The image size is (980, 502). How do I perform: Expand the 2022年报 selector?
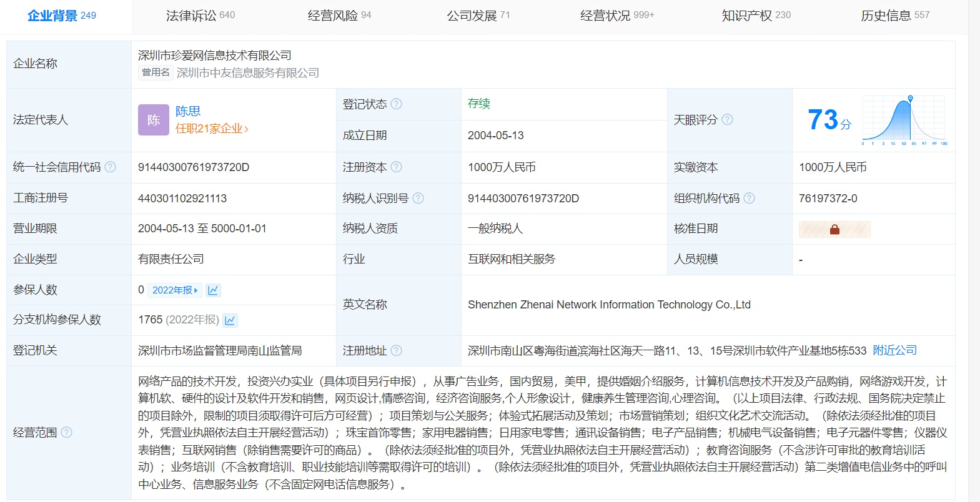pyautogui.click(x=175, y=290)
